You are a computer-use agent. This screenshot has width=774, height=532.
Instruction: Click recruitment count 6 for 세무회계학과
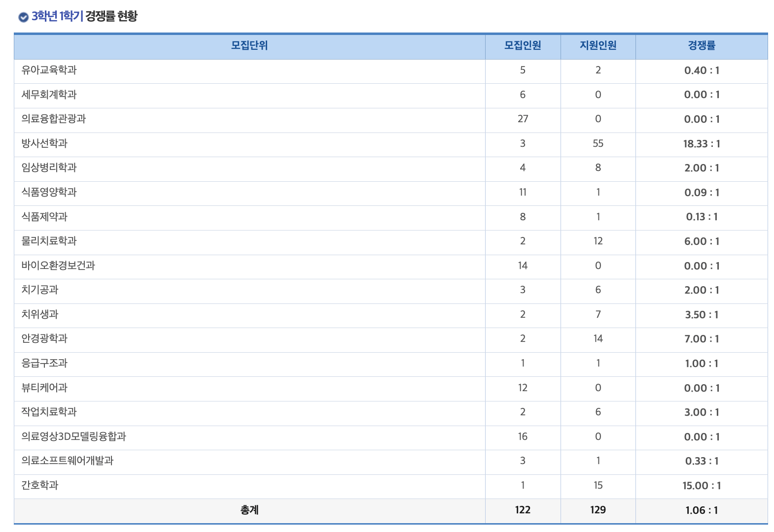click(523, 95)
